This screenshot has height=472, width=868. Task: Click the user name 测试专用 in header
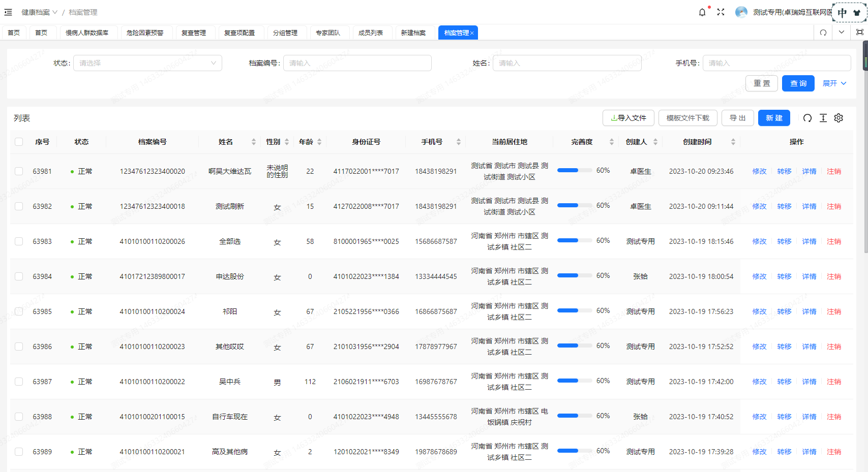[x=792, y=12]
